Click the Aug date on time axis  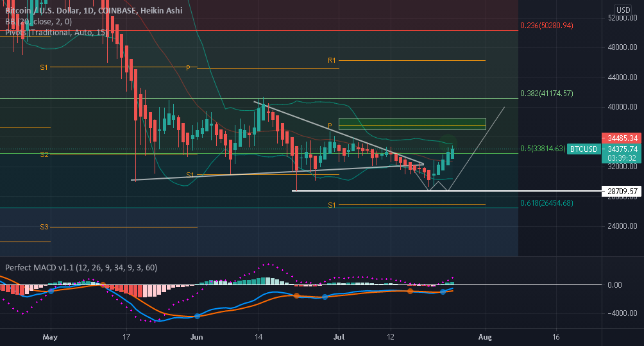(x=485, y=337)
